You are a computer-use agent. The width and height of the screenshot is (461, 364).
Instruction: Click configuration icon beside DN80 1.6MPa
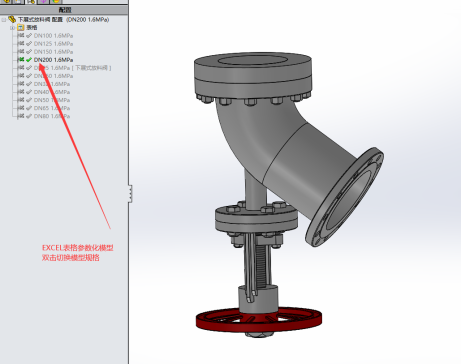point(21,116)
